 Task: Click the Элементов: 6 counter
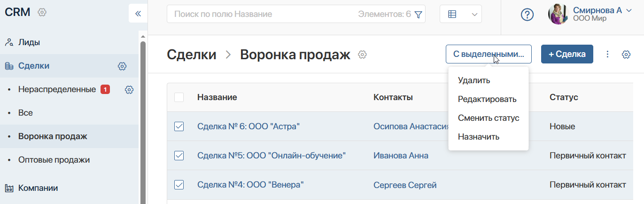click(384, 15)
